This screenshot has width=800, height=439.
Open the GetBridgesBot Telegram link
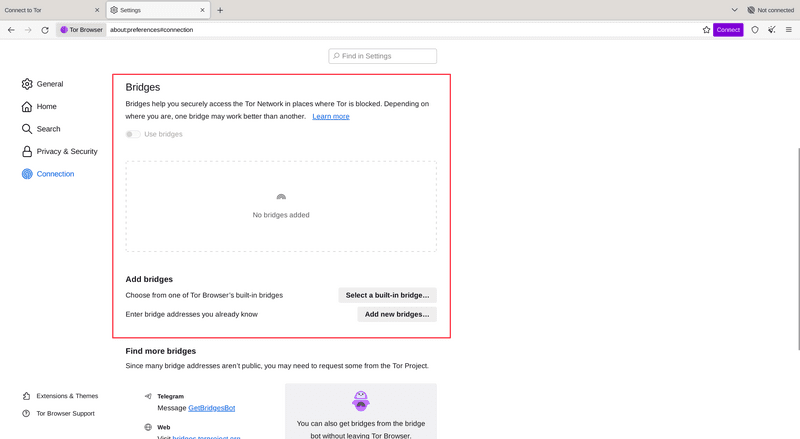tap(212, 408)
